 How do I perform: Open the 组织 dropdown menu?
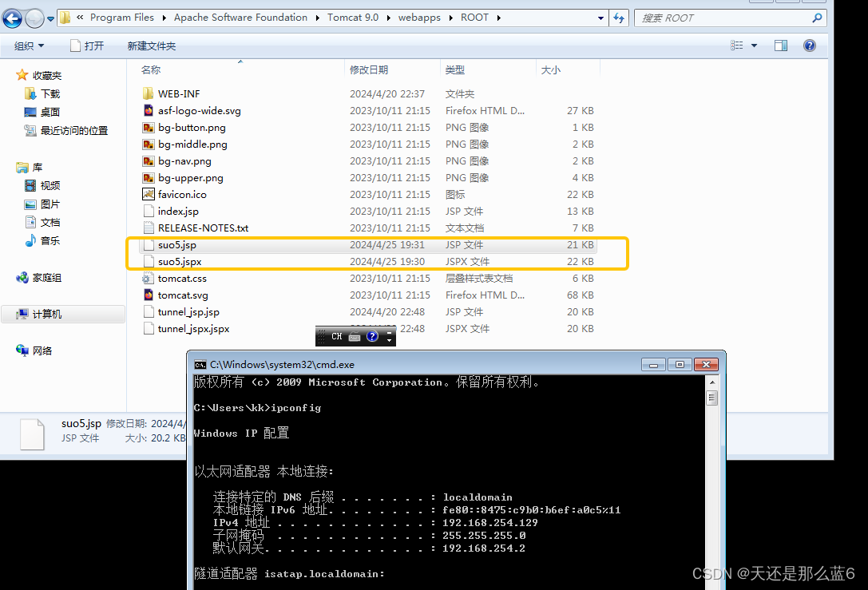tap(29, 46)
